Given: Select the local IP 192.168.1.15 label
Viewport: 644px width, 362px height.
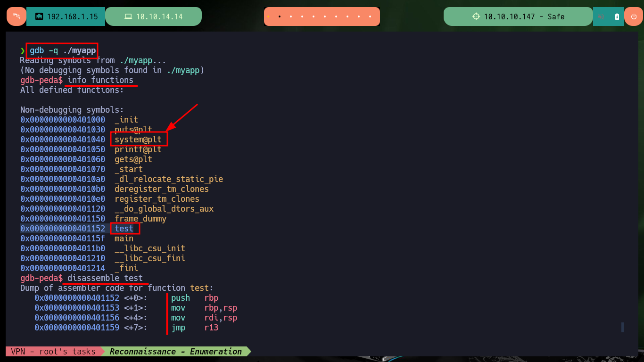Looking at the screenshot, I should pos(73,16).
